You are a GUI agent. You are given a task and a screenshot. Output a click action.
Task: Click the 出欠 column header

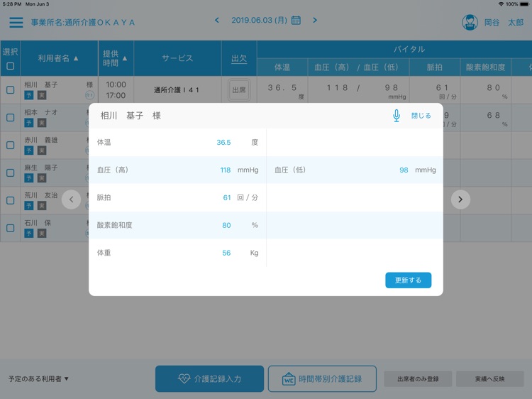point(239,58)
